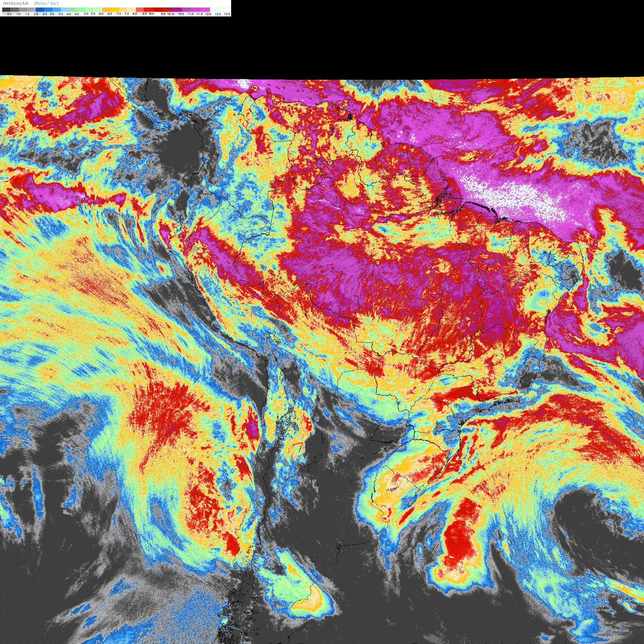Pick the dark purple legend swatch for 10.5 hours
Image resolution: width=644 pixels, height=644 pixels.
coord(177,10)
